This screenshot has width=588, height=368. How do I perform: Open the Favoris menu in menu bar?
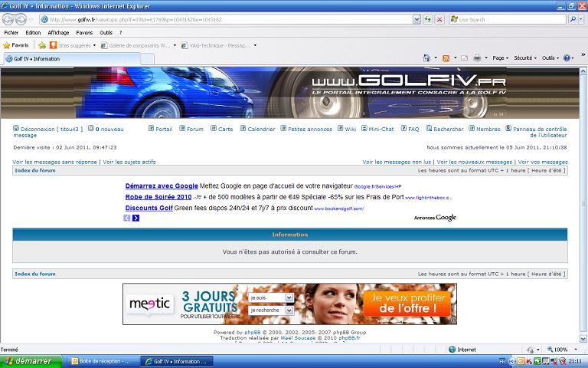click(x=84, y=33)
